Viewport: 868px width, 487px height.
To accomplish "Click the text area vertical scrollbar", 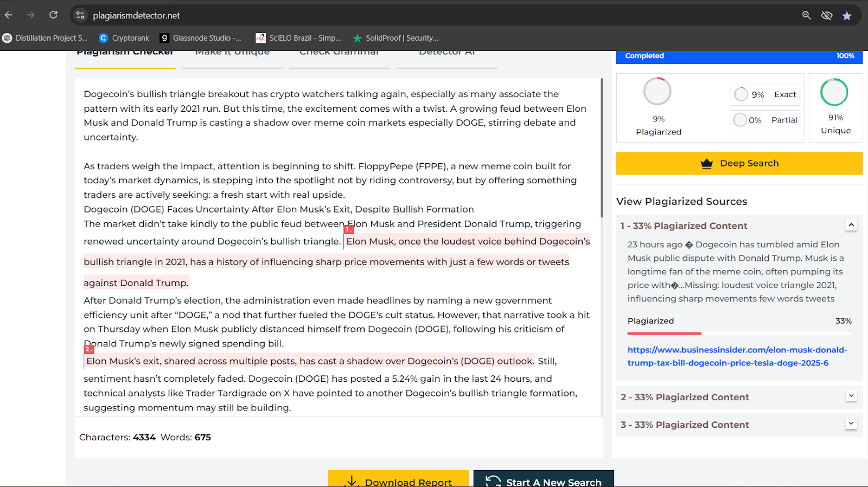I will pos(601,148).
